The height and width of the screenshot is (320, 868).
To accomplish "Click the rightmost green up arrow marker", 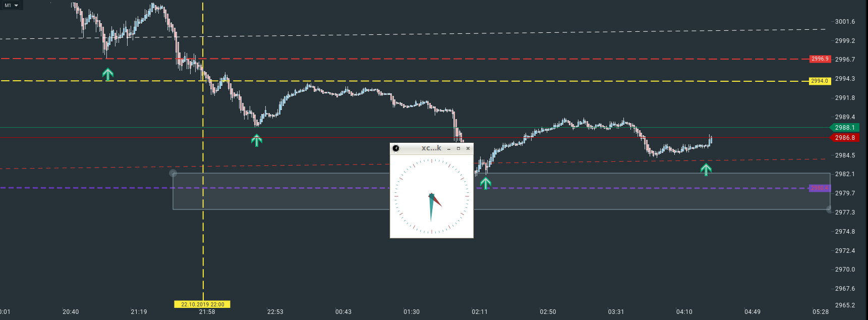I will (x=706, y=170).
